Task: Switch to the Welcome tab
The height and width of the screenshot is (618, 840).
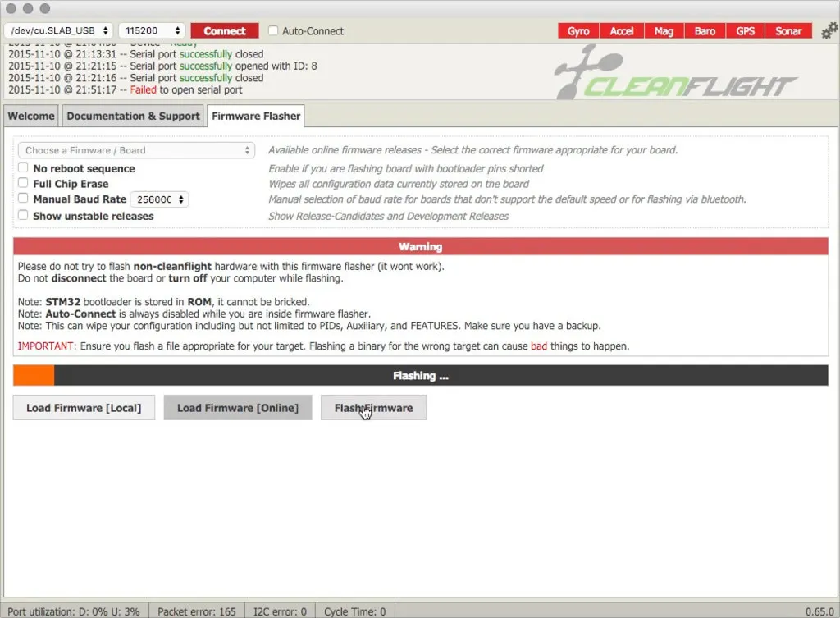Action: point(31,116)
